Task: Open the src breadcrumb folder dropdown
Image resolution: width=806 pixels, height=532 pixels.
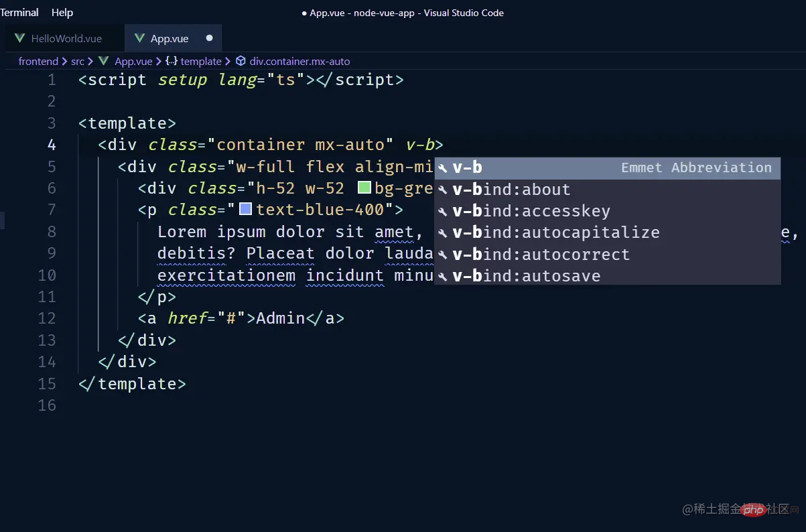Action: point(78,61)
